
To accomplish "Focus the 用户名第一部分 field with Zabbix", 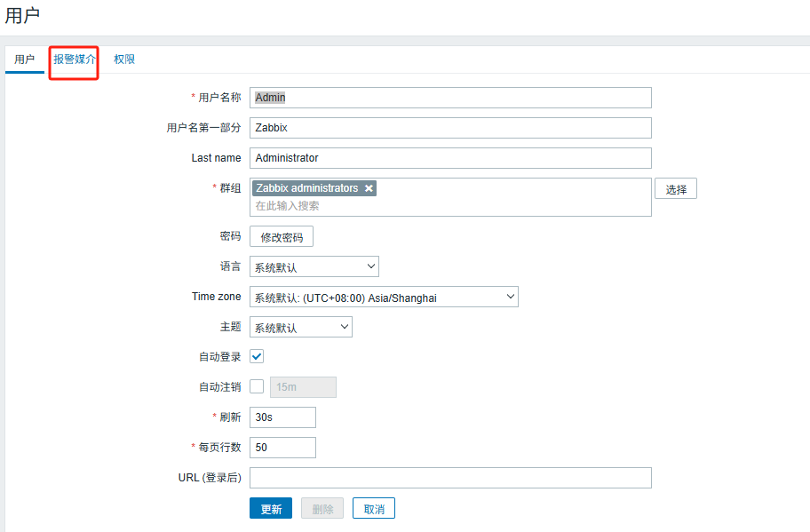I will click(x=450, y=128).
